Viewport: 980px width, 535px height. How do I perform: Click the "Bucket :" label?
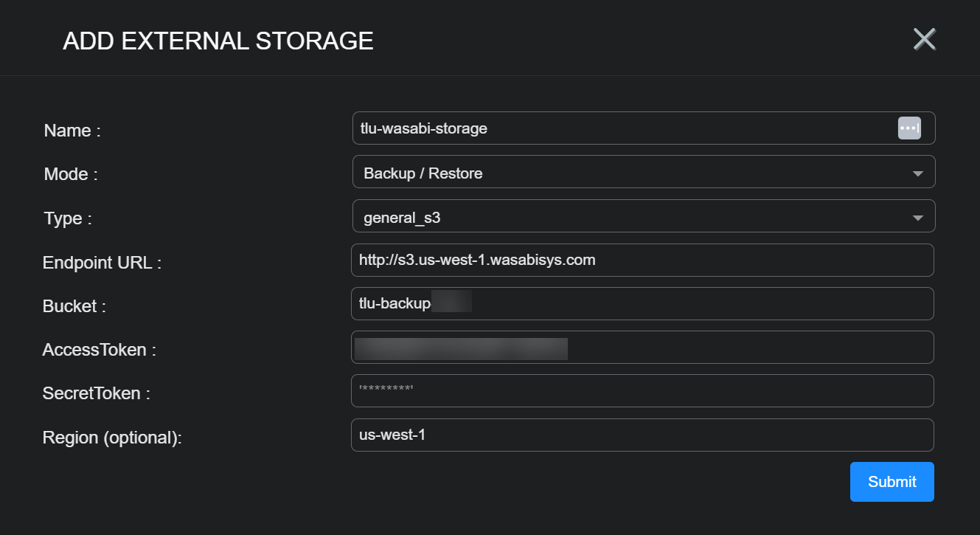coord(74,306)
